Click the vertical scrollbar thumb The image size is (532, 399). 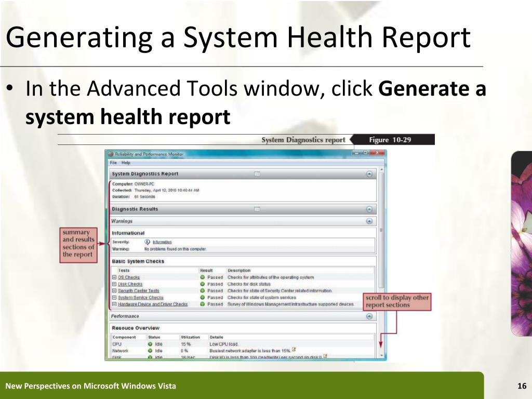[x=381, y=230]
